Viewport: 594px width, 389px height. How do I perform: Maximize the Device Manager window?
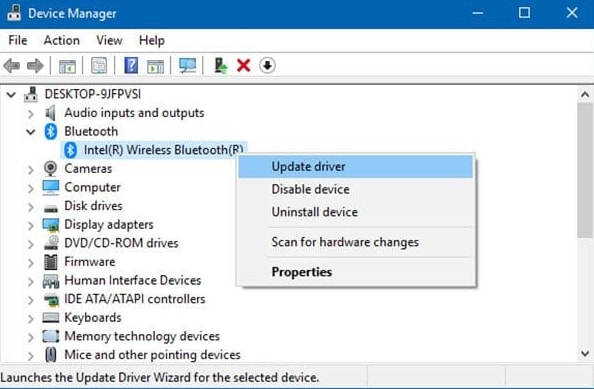pyautogui.click(x=524, y=13)
